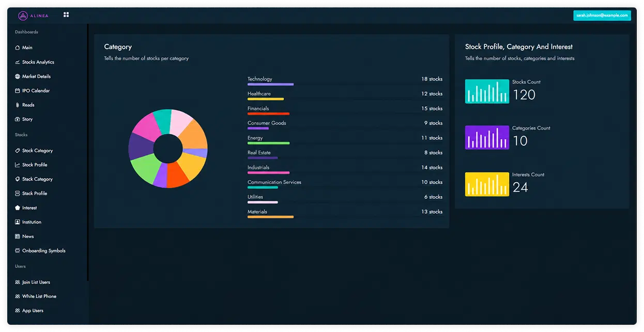This screenshot has width=644, height=332.
Task: Click the Onboarding Symbols card icon
Action: (x=18, y=251)
